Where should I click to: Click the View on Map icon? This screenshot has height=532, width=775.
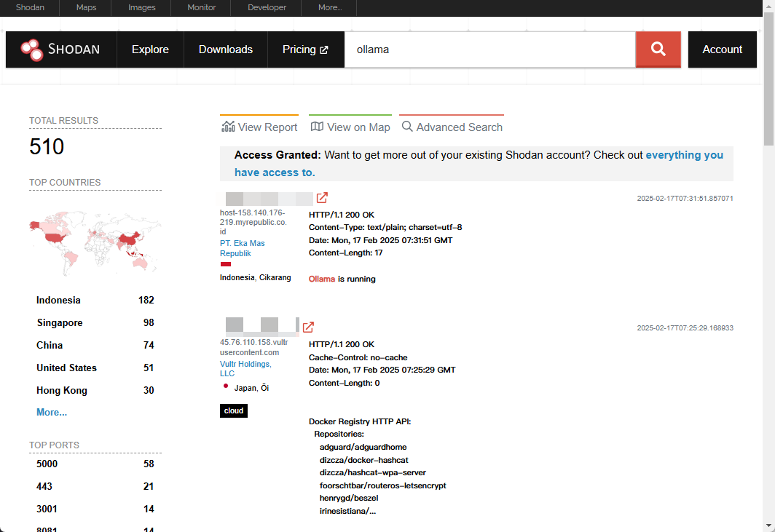click(x=317, y=127)
